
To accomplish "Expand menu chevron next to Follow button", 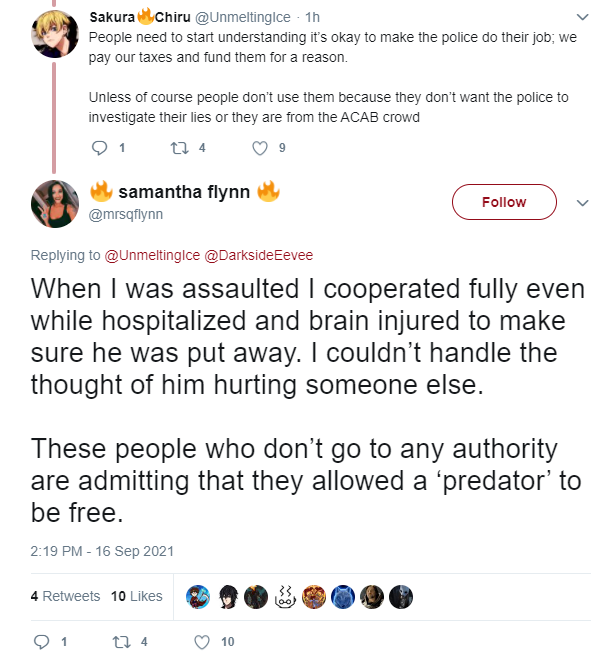I will point(583,203).
